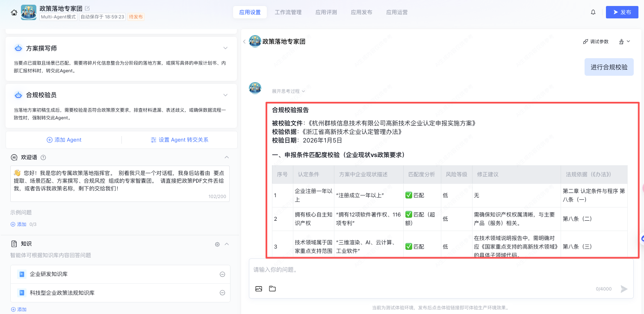Screen dimensions: 644x314
Task: Expand the 合规校验员 agent card
Action: 225,95
